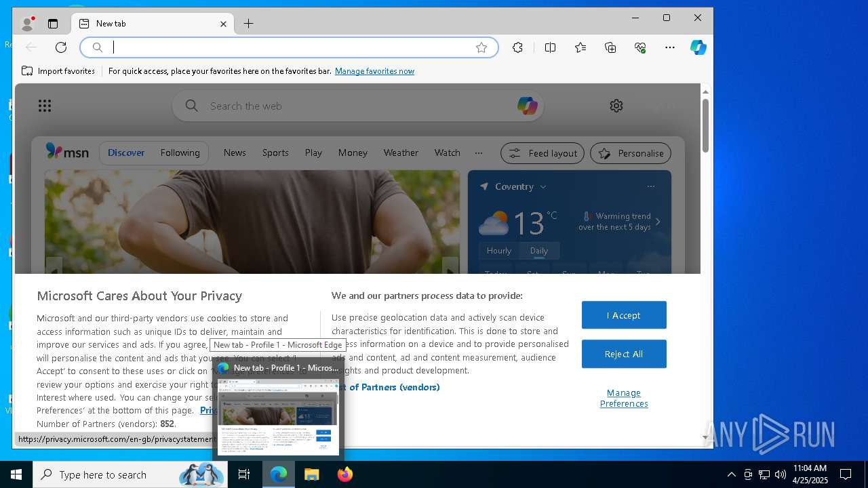Open the Edge profile icon
Screen dimensions: 868x488
(x=28, y=24)
